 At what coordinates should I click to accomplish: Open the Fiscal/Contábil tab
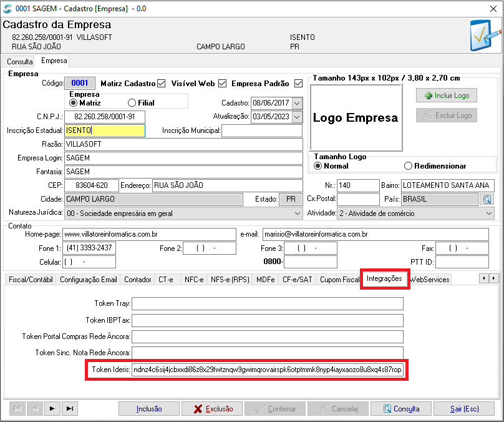tap(31, 280)
